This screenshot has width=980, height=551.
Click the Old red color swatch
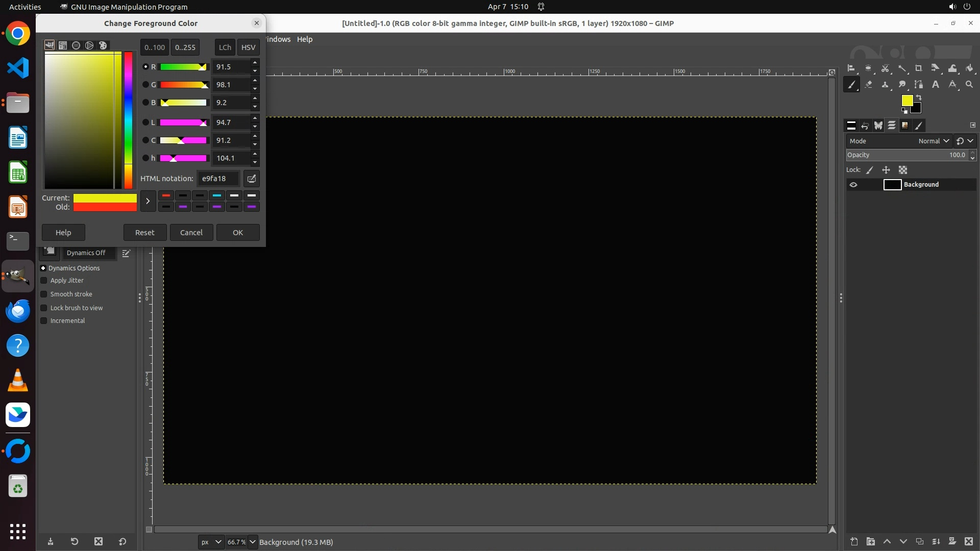tap(105, 207)
